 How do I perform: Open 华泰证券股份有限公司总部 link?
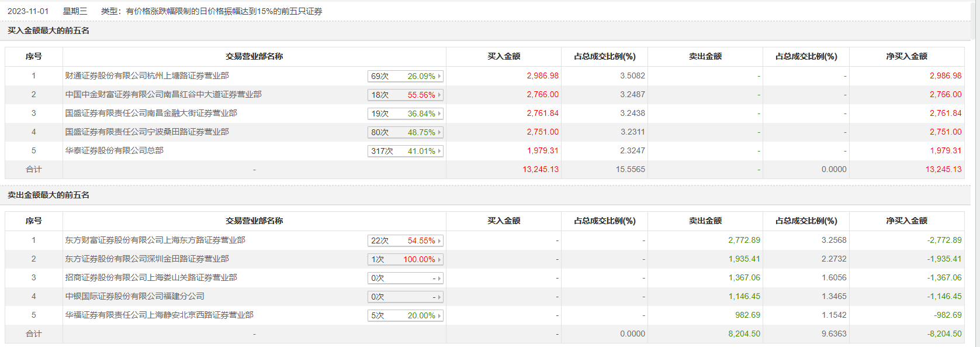114,150
